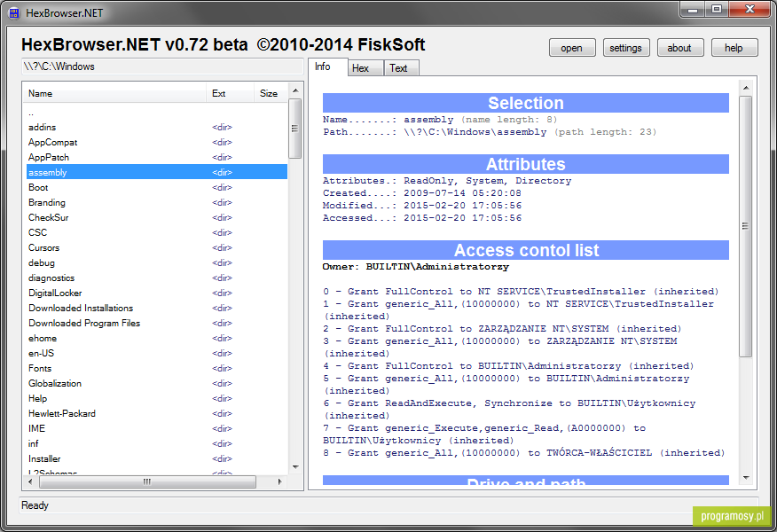Select the CheckSur folder
The image size is (777, 532).
pyautogui.click(x=157, y=217)
